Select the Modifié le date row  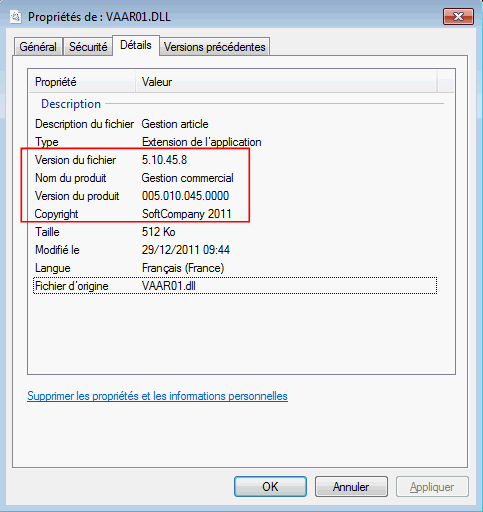point(235,250)
